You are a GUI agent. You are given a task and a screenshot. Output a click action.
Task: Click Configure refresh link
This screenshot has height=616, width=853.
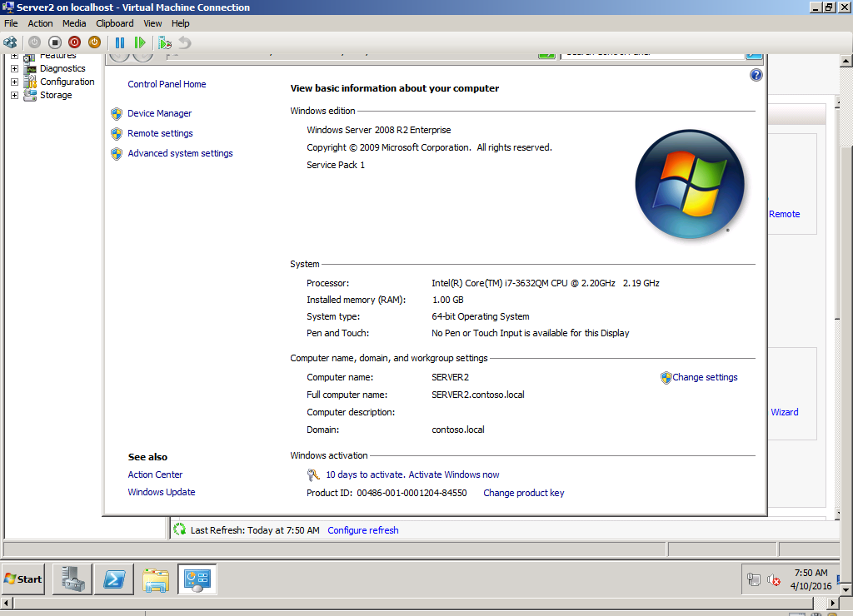pyautogui.click(x=363, y=530)
